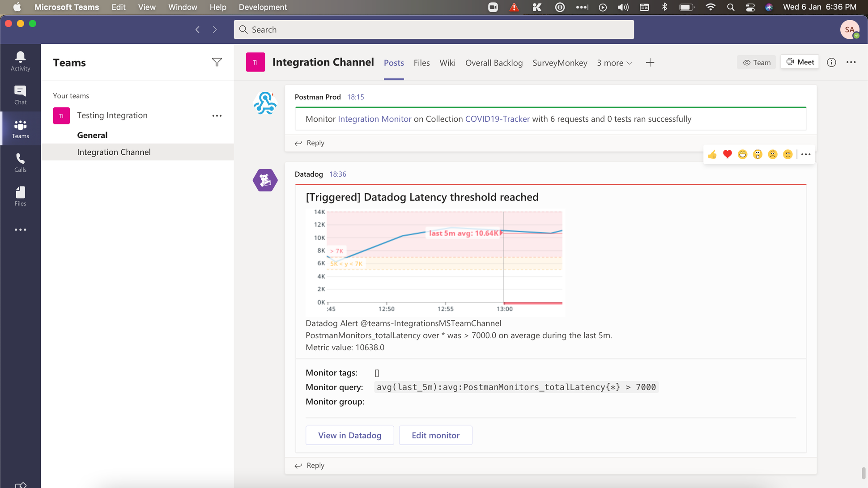The image size is (868, 488).
Task: Click the thumbs up reaction icon
Action: (712, 154)
